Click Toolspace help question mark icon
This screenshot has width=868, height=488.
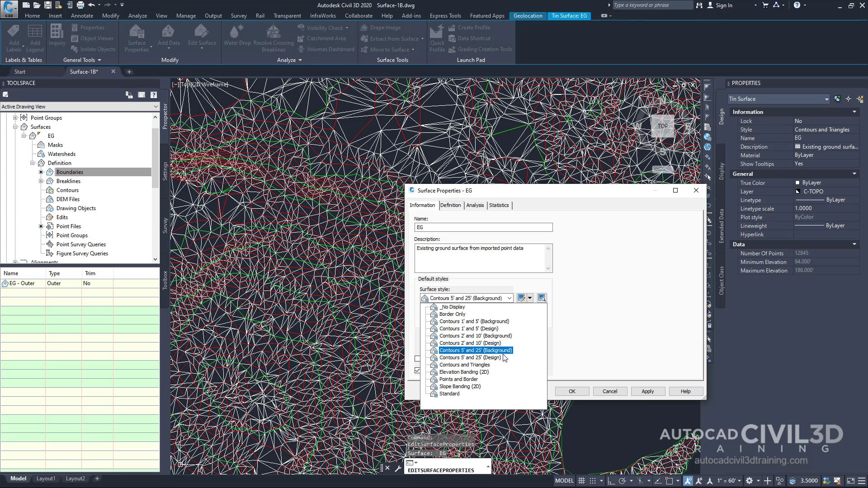click(154, 95)
